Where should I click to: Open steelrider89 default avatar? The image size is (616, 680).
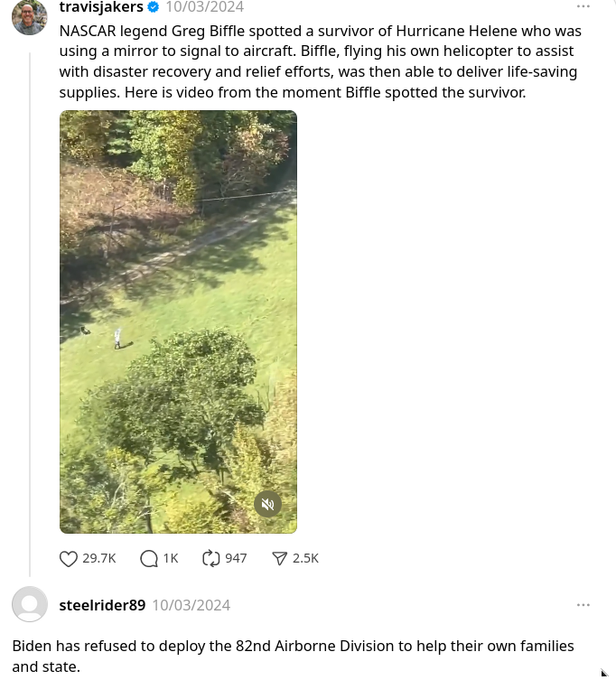point(30,604)
